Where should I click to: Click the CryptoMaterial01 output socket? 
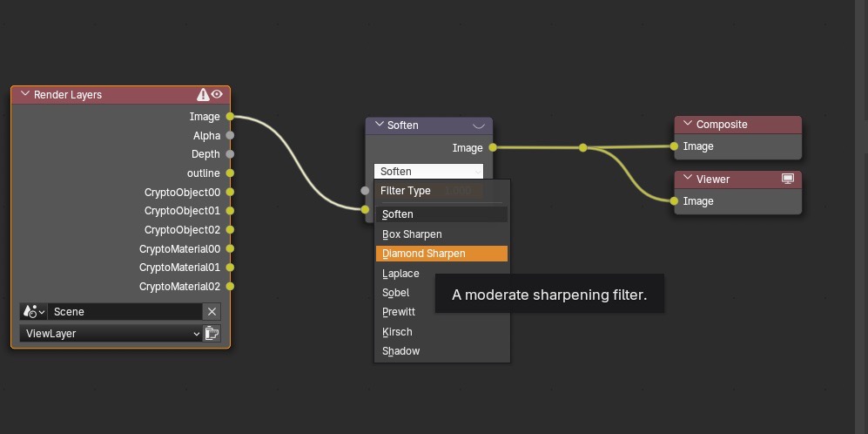click(230, 268)
